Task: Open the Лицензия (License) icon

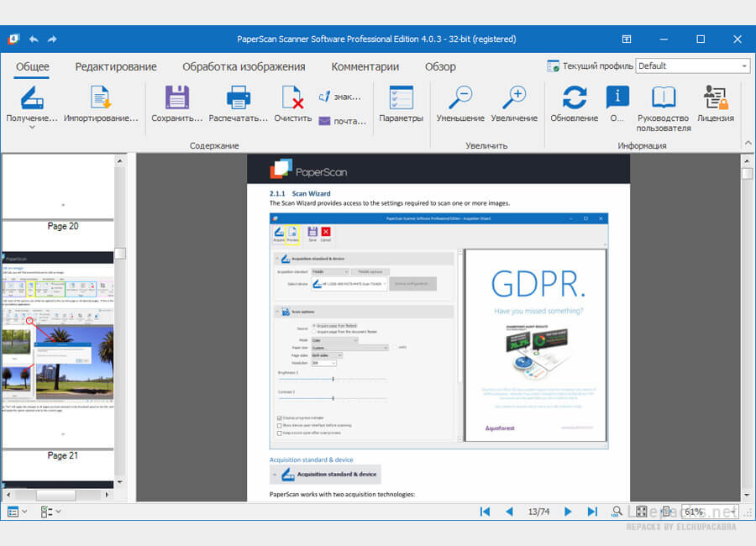Action: [x=716, y=98]
